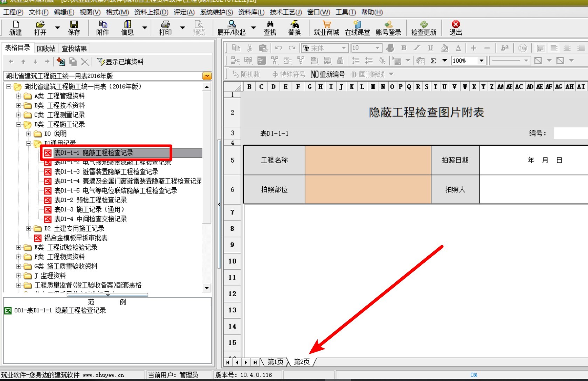Switch to the 回收站 tab
This screenshot has height=381, width=588.
pos(46,48)
